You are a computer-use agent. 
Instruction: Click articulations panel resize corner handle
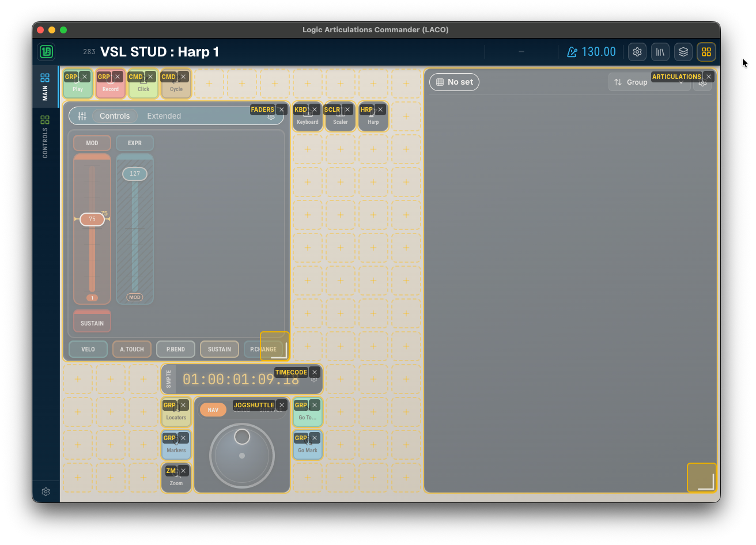(x=702, y=478)
